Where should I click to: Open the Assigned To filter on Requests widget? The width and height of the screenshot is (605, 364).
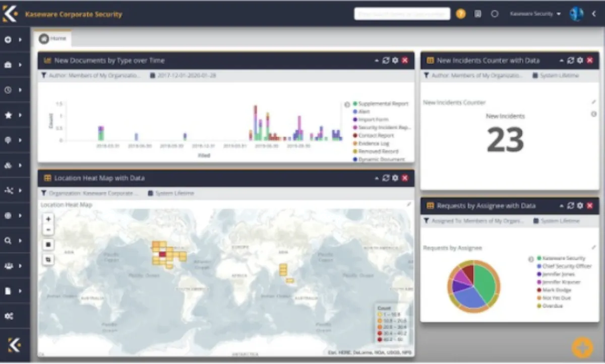click(473, 221)
